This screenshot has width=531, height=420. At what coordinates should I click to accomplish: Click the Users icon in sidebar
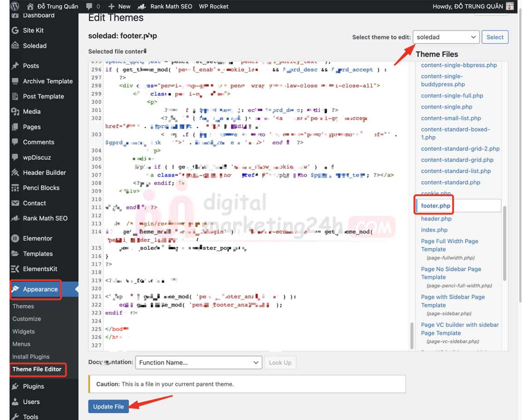pos(15,402)
